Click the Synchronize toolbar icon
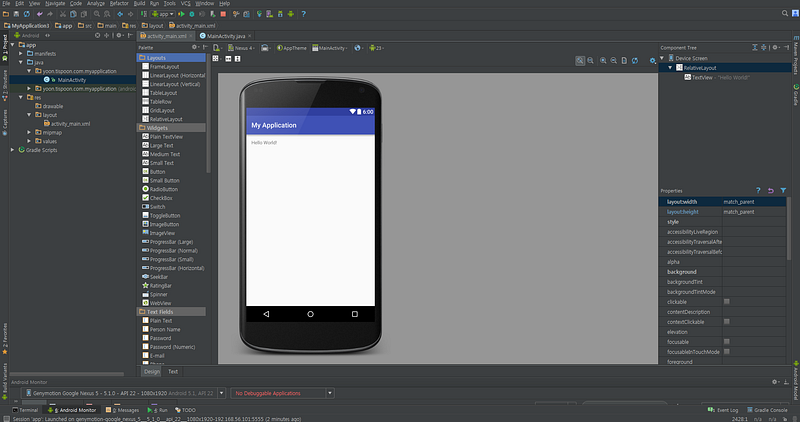Viewport: 800px width, 422px height. (x=27, y=14)
